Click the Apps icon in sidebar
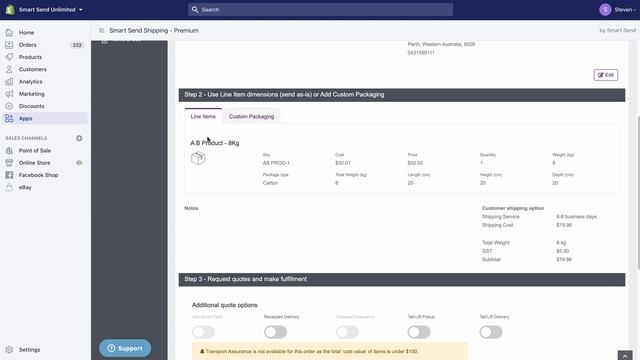The image size is (640, 360). [9, 118]
